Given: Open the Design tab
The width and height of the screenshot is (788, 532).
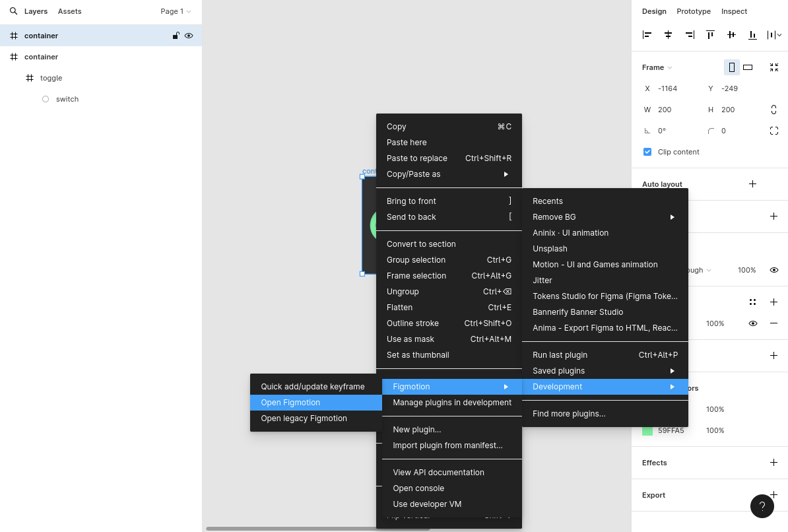Looking at the screenshot, I should 654,11.
